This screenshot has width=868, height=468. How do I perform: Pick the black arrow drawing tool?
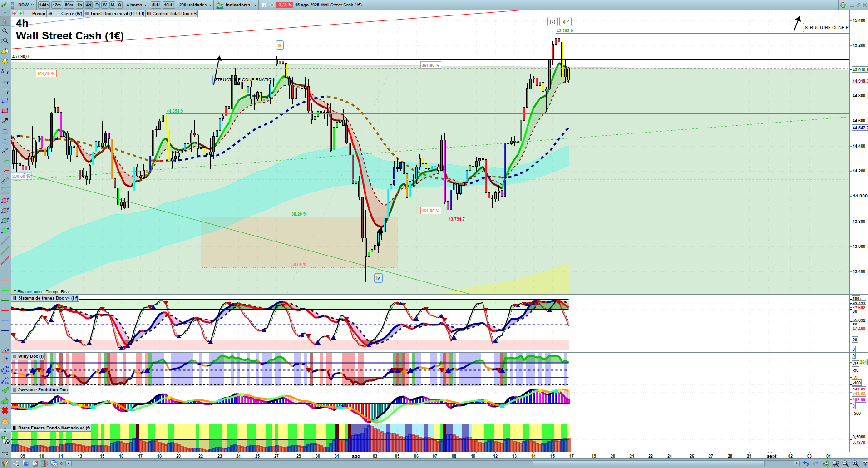pos(5,121)
